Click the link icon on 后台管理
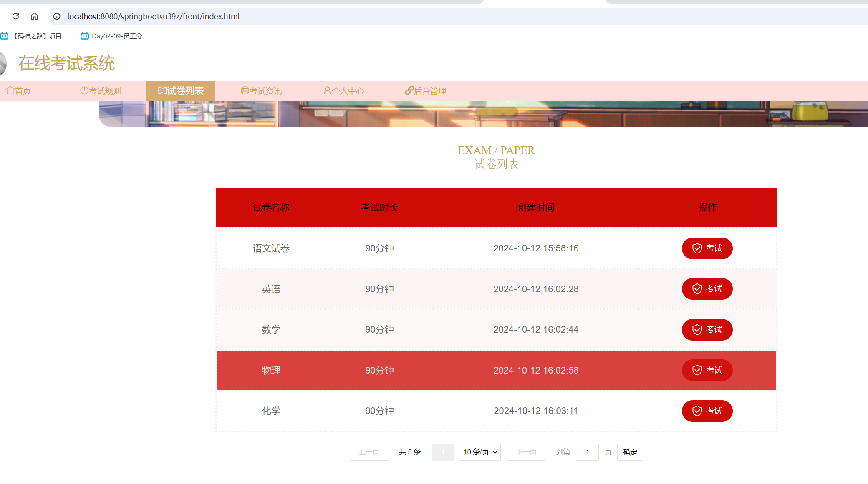Screen dimensions: 868x484 [409, 90]
